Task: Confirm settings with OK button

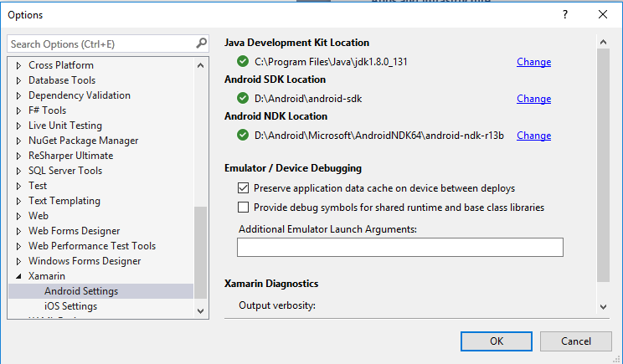Action: click(497, 341)
